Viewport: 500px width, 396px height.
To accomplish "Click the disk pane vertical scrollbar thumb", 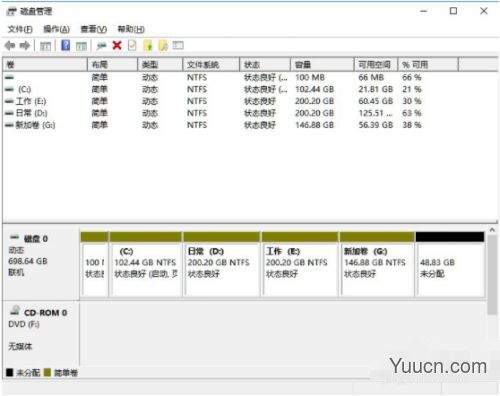I will [x=492, y=275].
